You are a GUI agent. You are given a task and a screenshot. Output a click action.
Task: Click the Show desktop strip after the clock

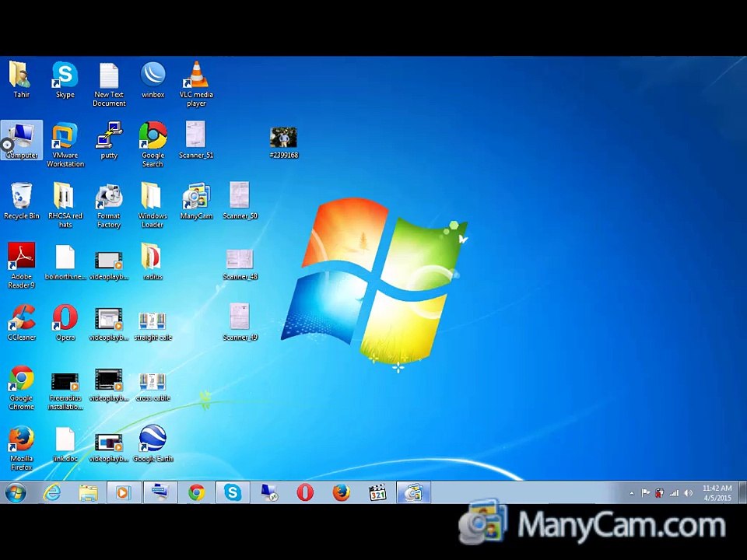[x=742, y=492]
